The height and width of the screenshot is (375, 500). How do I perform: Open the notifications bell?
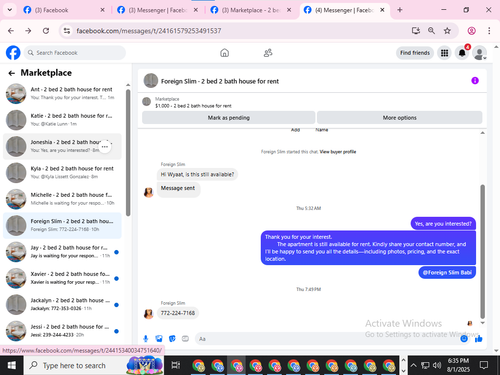pyautogui.click(x=462, y=53)
